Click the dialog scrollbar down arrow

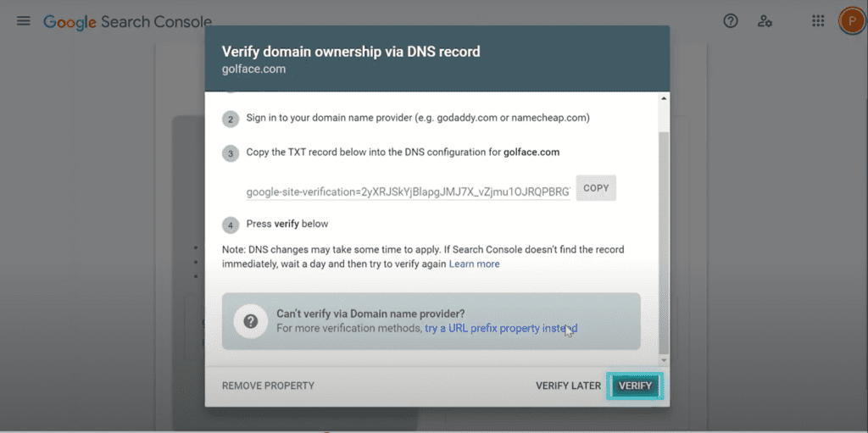click(665, 360)
